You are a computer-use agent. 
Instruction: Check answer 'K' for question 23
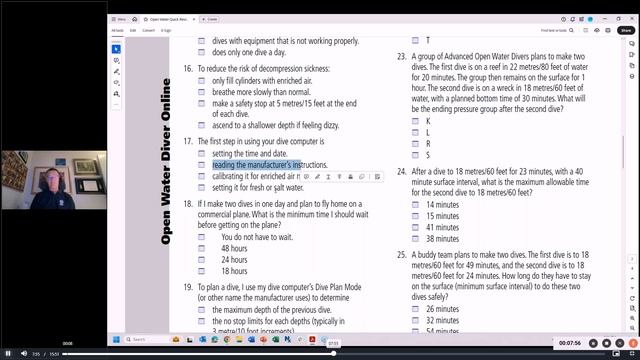pyautogui.click(x=416, y=121)
